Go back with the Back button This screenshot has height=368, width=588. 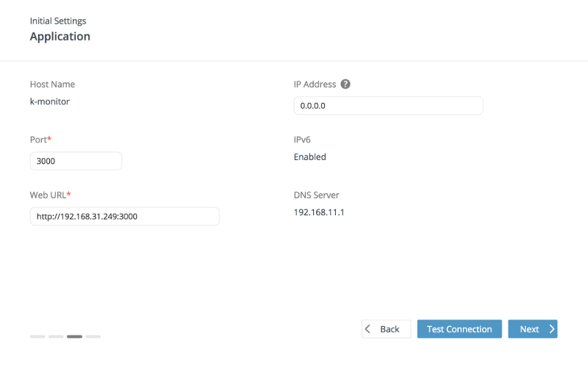coord(386,329)
